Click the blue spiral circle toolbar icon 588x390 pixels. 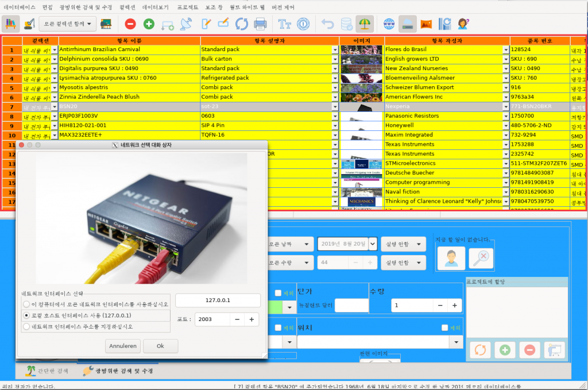pos(303,24)
